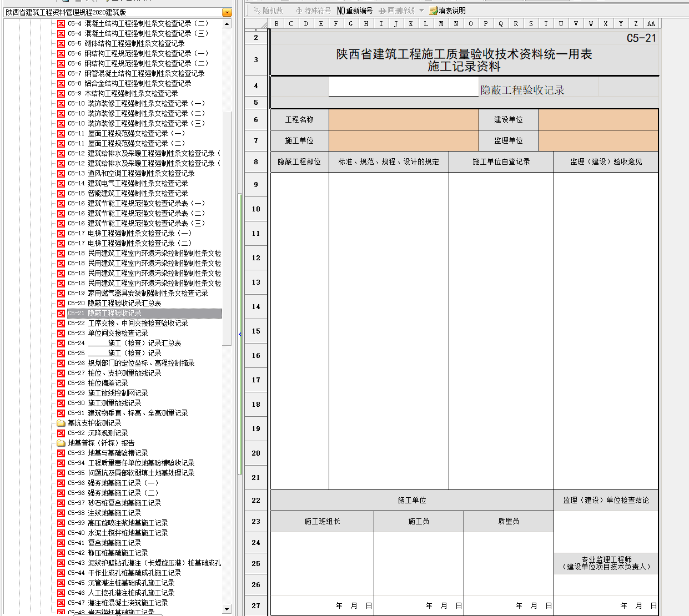Click blank title field before 隐蔽工程验收记录
This screenshot has height=616, width=689.
[x=404, y=86]
